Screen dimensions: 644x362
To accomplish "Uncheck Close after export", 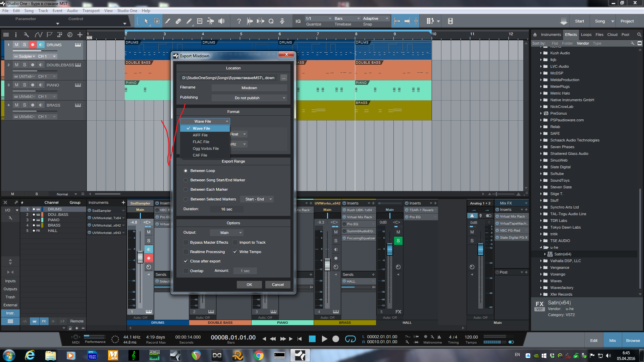I will coord(186,261).
